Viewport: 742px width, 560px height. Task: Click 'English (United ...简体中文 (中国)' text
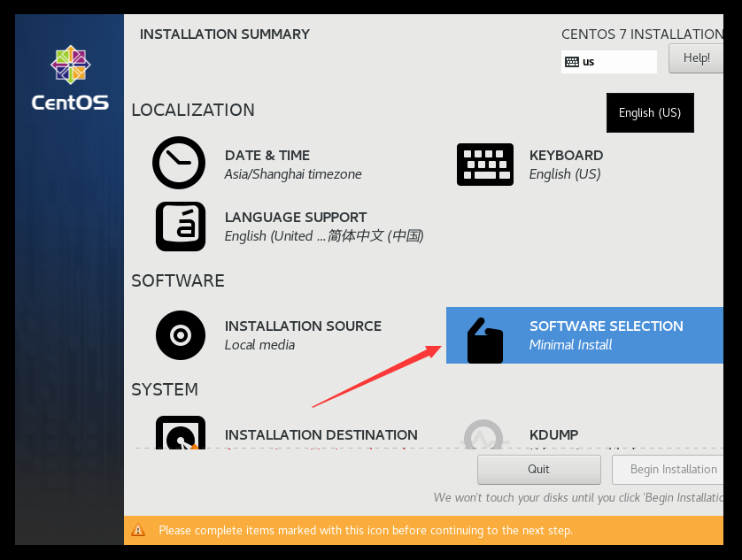click(324, 236)
